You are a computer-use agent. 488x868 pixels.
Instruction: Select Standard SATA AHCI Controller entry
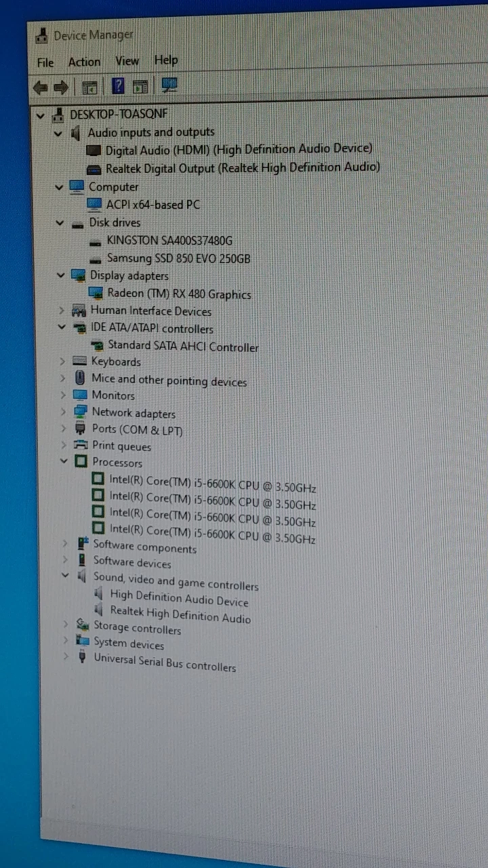coord(183,347)
